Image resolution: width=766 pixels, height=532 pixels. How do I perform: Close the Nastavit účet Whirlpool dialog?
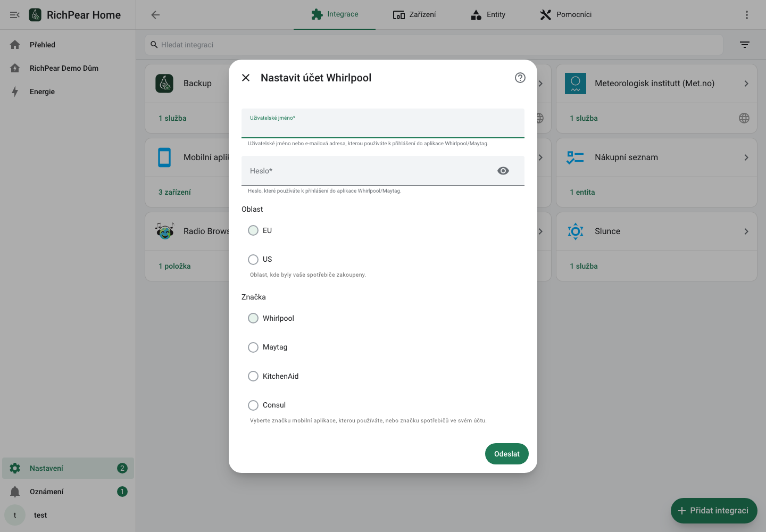point(246,78)
